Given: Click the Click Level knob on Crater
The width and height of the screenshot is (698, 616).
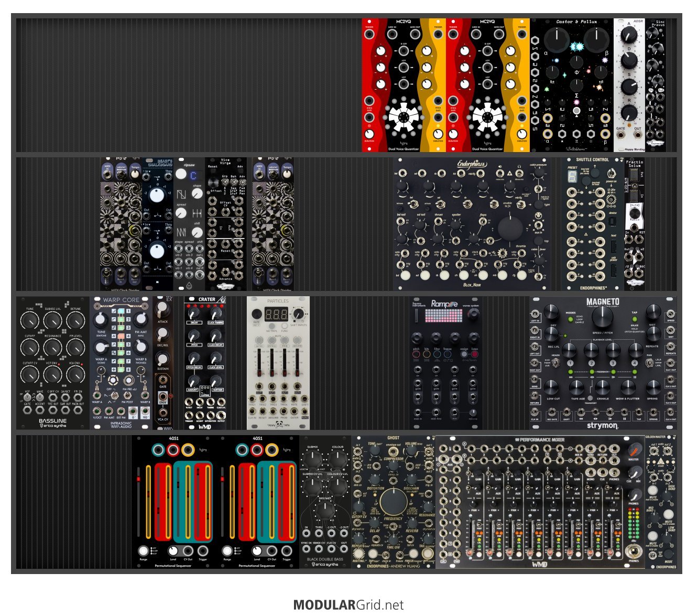Looking at the screenshot, I should (x=216, y=359).
